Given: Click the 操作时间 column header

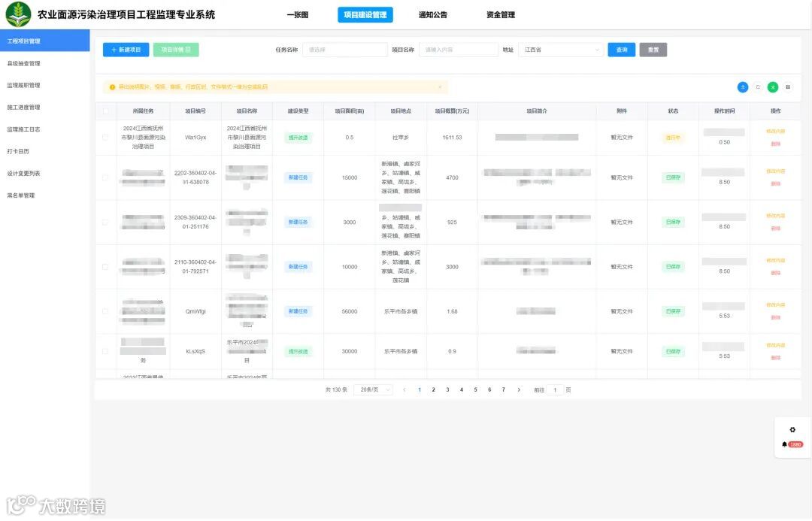Looking at the screenshot, I should [725, 111].
